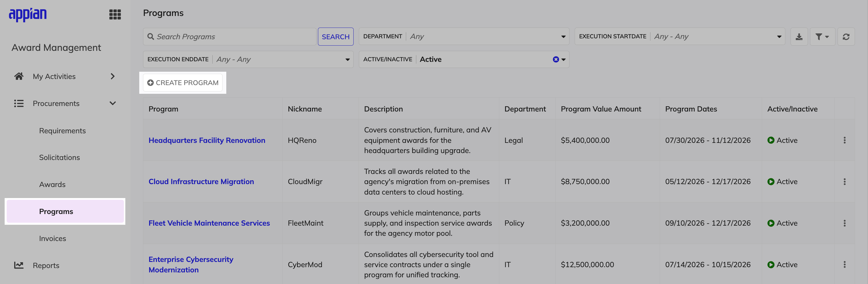
Task: Click the refresh grid icon
Action: coord(846,36)
